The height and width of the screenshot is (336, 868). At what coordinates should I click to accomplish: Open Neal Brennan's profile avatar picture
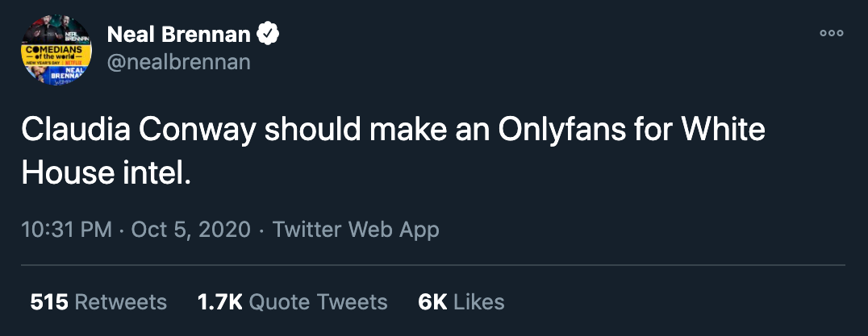[56, 50]
